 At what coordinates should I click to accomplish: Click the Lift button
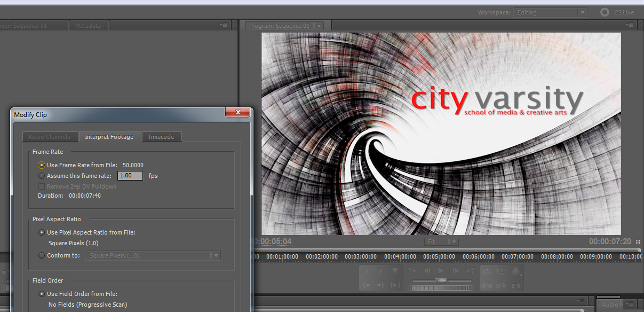click(x=487, y=285)
